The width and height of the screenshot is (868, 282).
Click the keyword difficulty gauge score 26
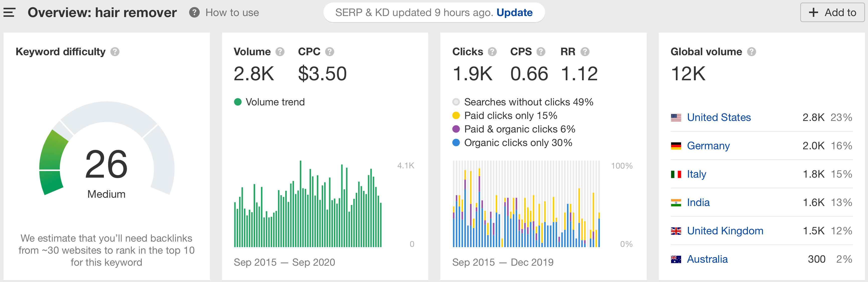click(106, 164)
